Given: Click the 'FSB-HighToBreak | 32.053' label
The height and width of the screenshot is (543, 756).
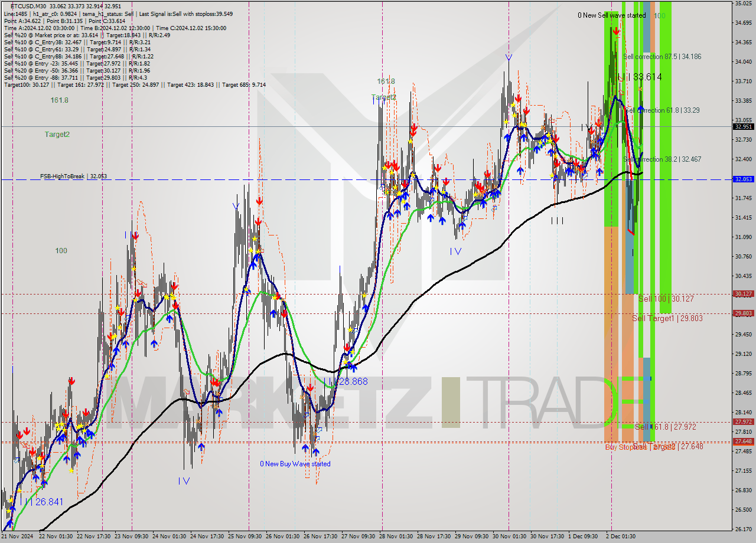Looking at the screenshot, I should point(74,176).
